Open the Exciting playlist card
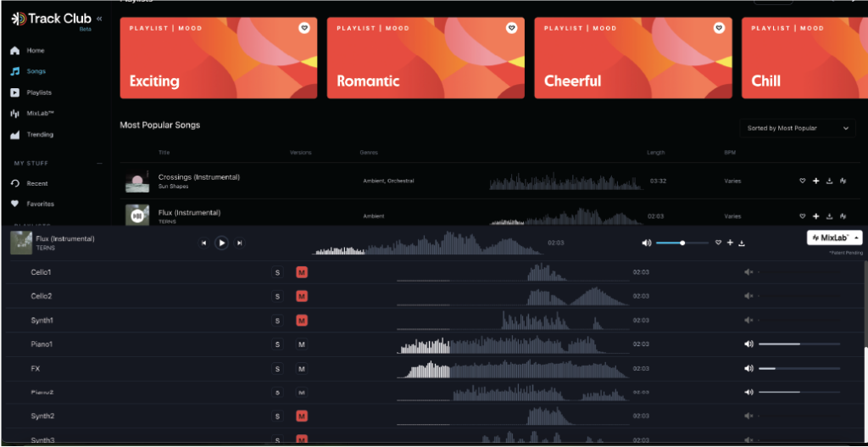The image size is (868, 447). (219, 58)
